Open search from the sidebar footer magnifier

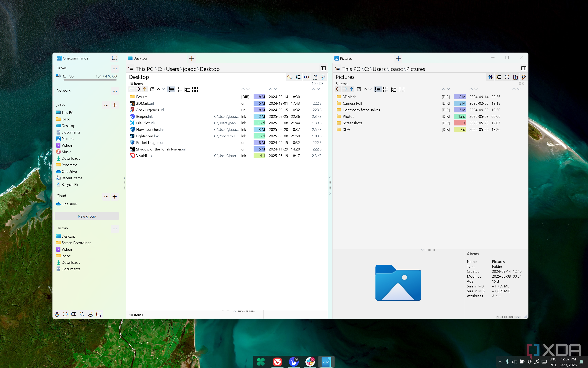[82, 314]
